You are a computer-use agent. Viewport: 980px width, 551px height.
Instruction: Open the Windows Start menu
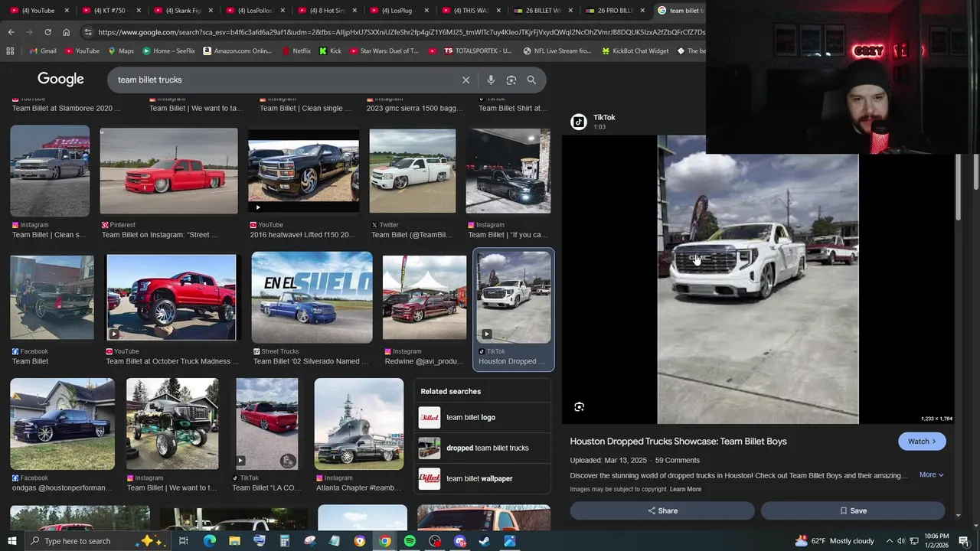click(13, 541)
